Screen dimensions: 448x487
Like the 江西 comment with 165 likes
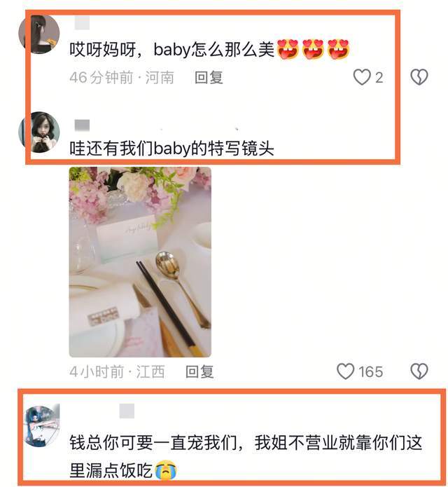point(345,371)
